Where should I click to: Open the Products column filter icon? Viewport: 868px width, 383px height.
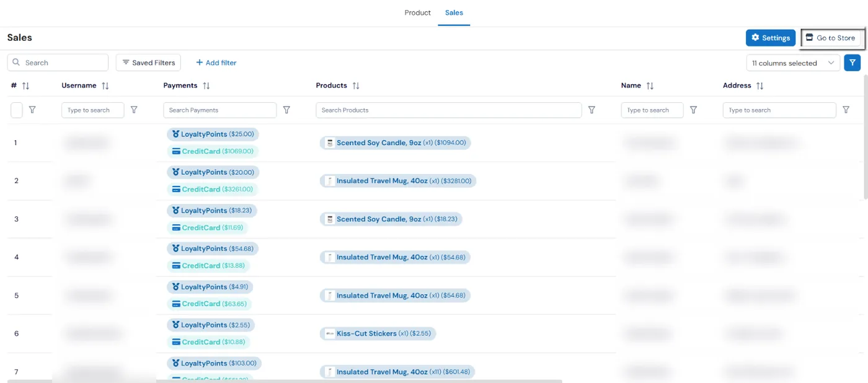(x=591, y=110)
